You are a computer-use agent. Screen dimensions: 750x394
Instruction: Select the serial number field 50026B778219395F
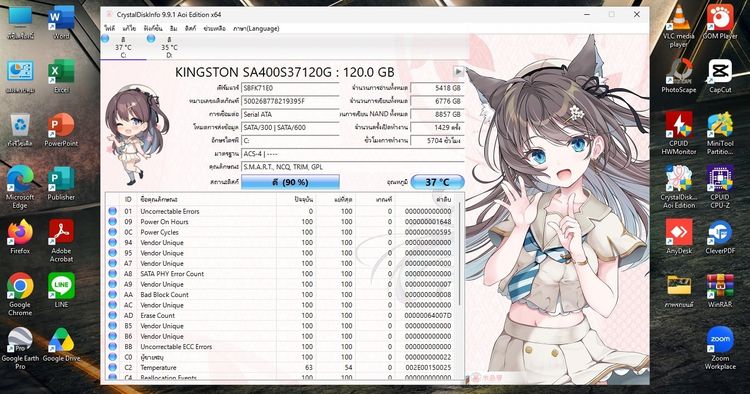coord(290,101)
